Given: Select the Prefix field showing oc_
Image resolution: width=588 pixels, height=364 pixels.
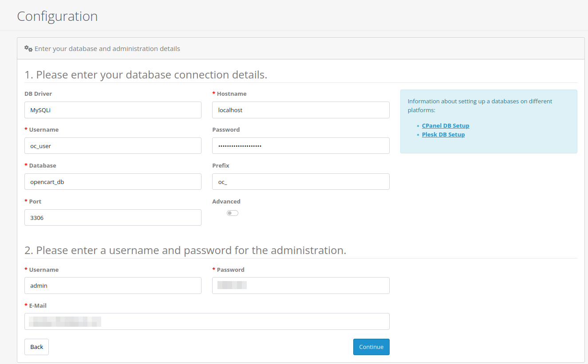Looking at the screenshot, I should 300,181.
